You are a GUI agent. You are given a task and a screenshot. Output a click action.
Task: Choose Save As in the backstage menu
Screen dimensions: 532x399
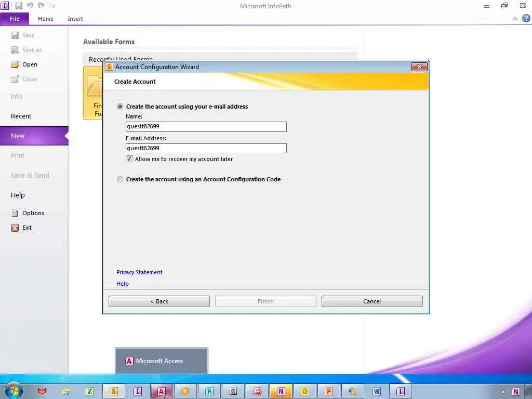point(26,50)
